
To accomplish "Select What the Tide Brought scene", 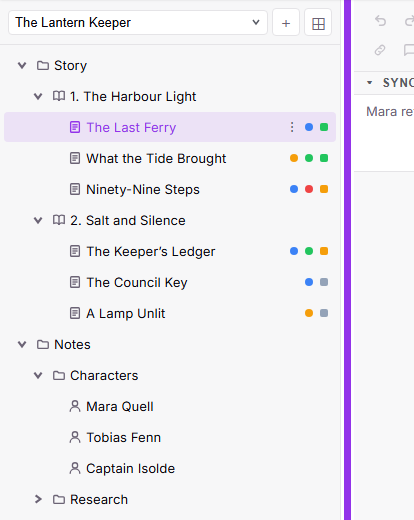I will pyautogui.click(x=170, y=158).
